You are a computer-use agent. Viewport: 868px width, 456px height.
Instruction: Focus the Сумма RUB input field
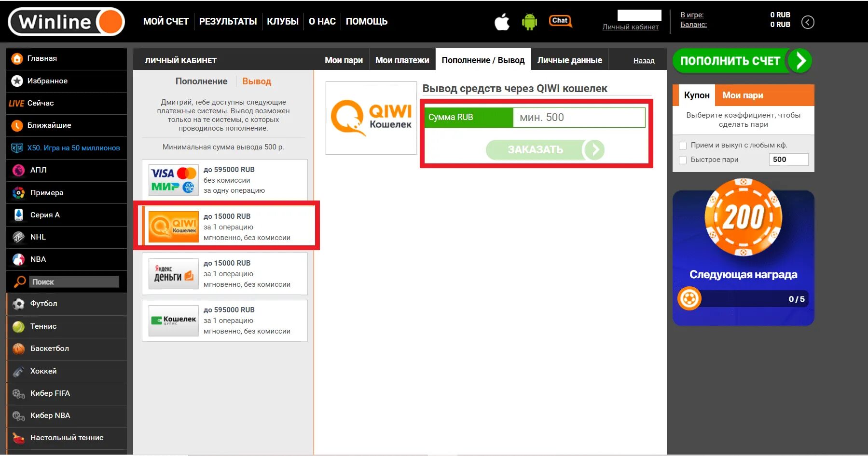click(x=579, y=118)
